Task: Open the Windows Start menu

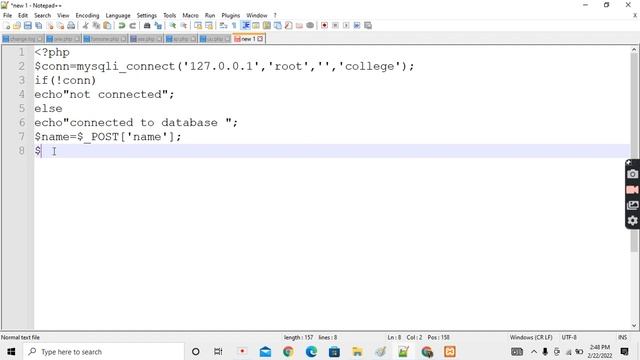Action: (x=11, y=352)
